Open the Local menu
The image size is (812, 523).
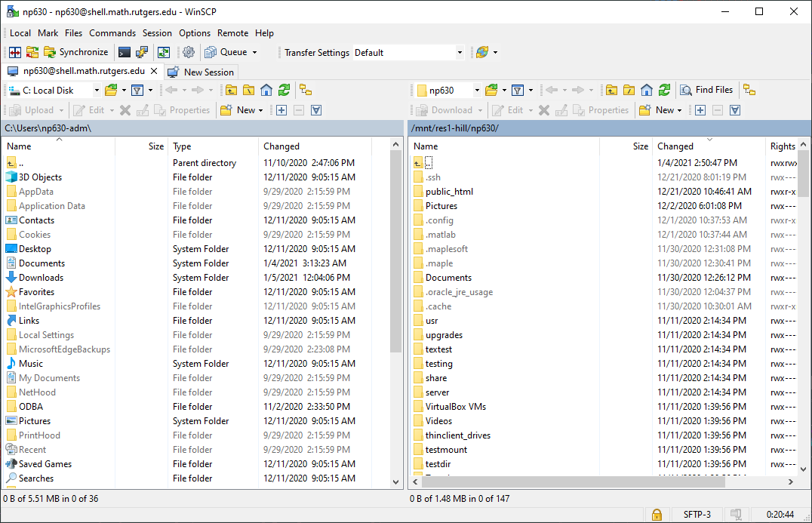point(20,33)
